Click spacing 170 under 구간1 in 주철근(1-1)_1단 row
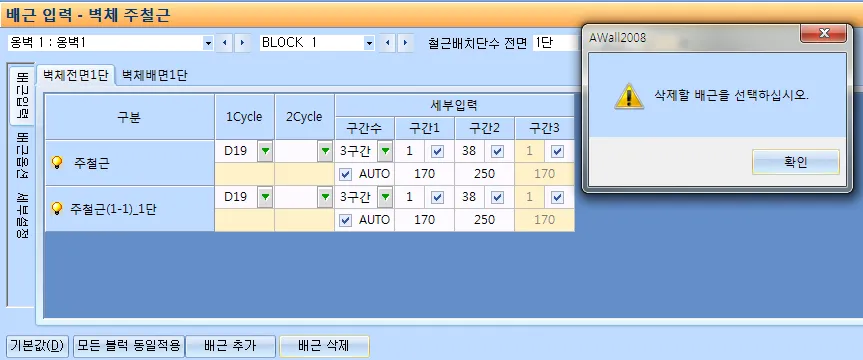 click(x=424, y=220)
